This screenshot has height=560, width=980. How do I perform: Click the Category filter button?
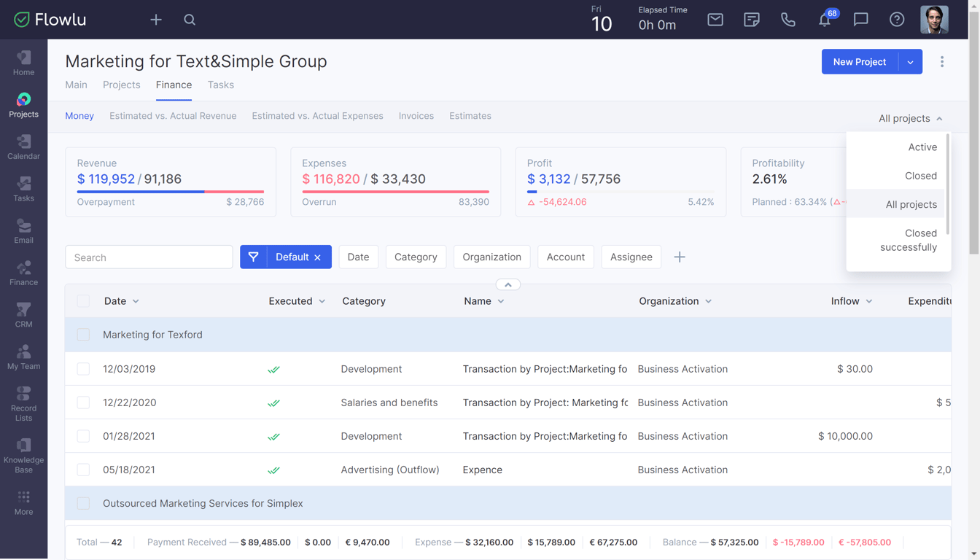[x=416, y=257]
